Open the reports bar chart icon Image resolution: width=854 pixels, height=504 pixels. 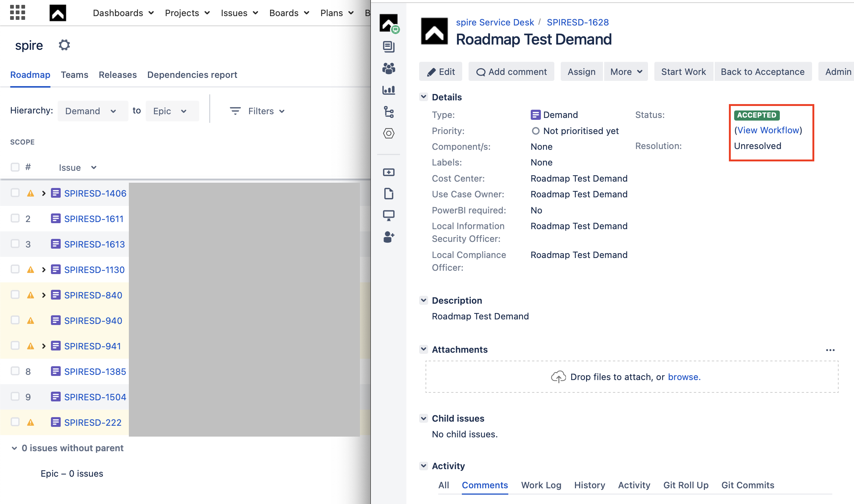[x=389, y=90]
